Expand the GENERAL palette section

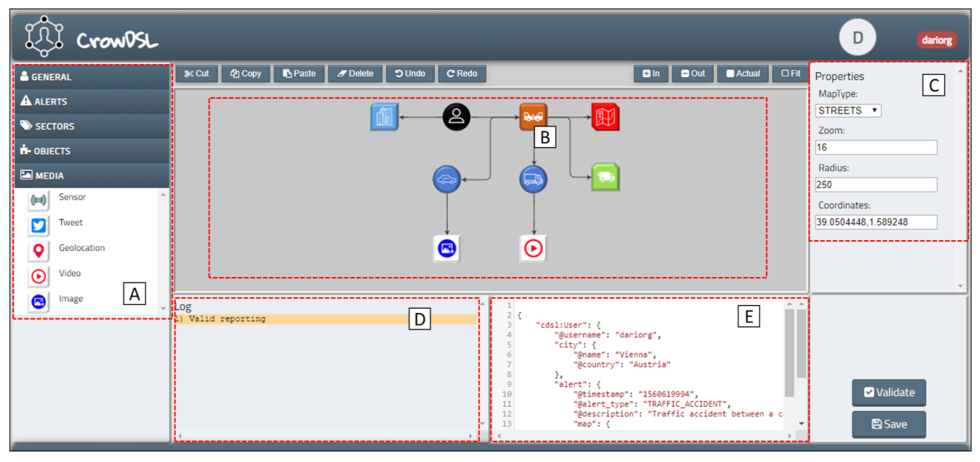tap(92, 77)
